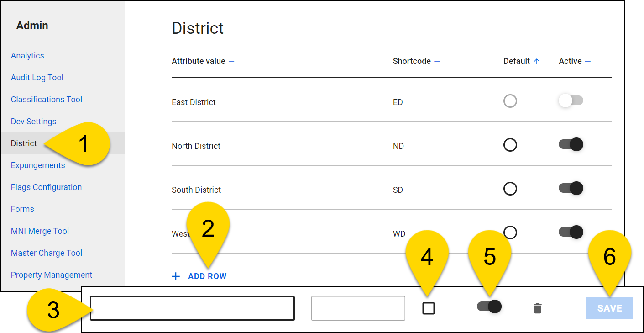Click the plus icon beside ADD ROW
644x333 pixels.
pos(176,276)
